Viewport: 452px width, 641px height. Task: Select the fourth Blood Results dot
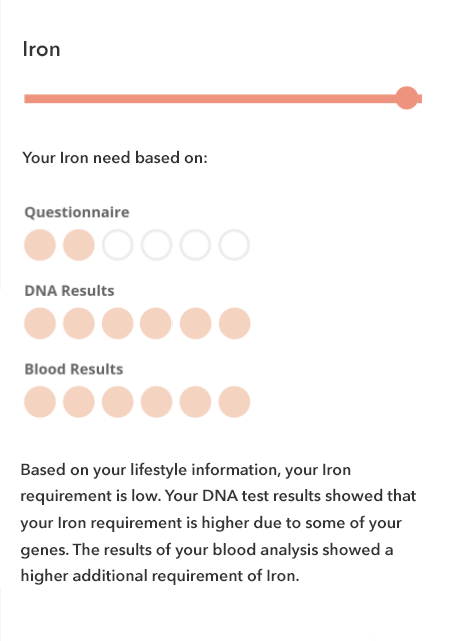click(157, 402)
